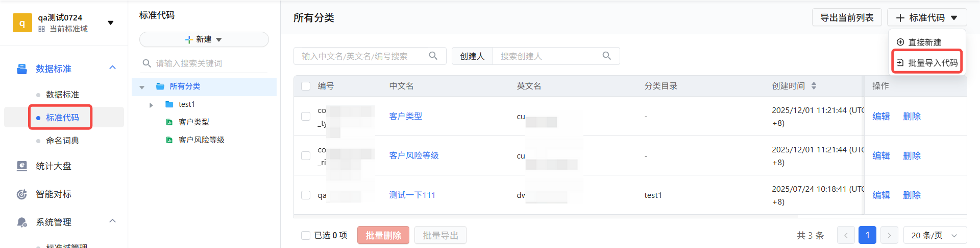Click search icon in 创建人 field
The height and width of the screenshot is (248, 980).
(x=607, y=56)
